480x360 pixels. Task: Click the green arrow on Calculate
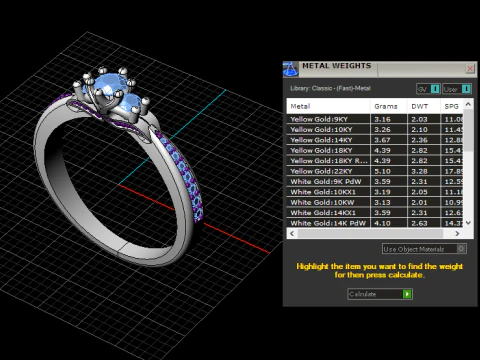[x=407, y=294]
